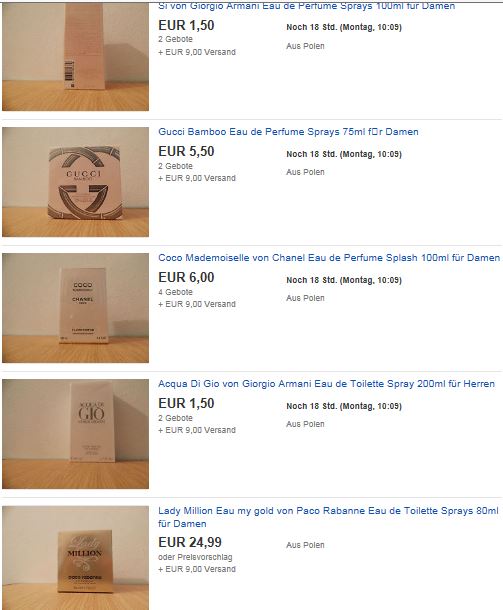Click the shipping cost under Coco Mademoiselle

(x=197, y=304)
